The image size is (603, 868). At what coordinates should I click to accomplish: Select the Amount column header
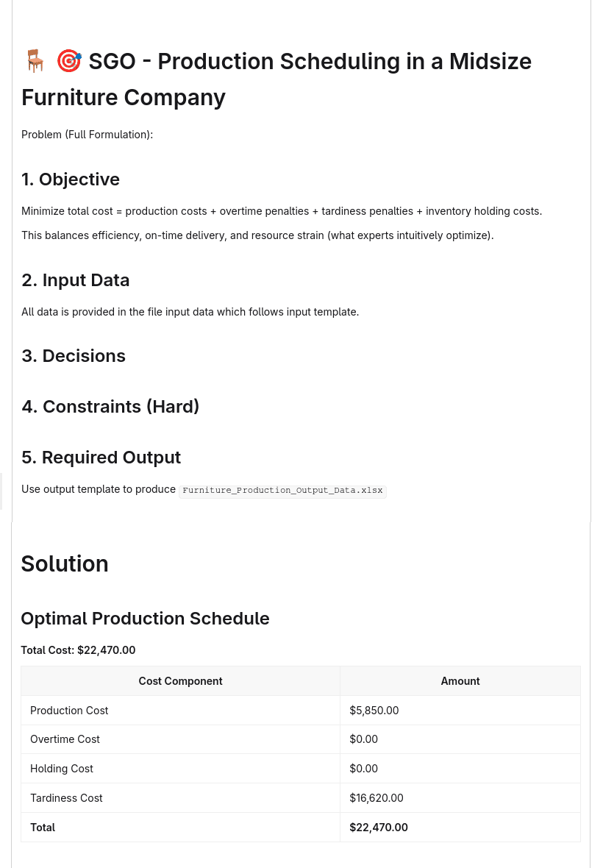point(460,681)
